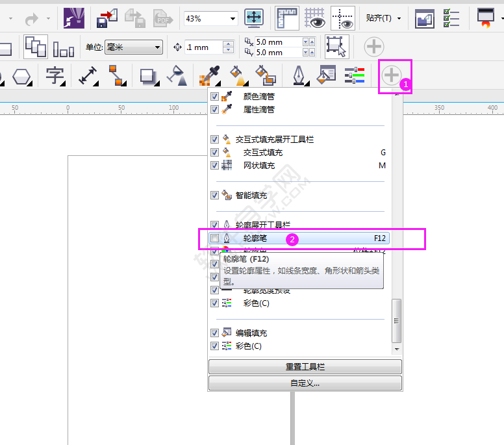504x445 pixels.
Task: Select the Drop Shadow tool
Action: point(149,77)
